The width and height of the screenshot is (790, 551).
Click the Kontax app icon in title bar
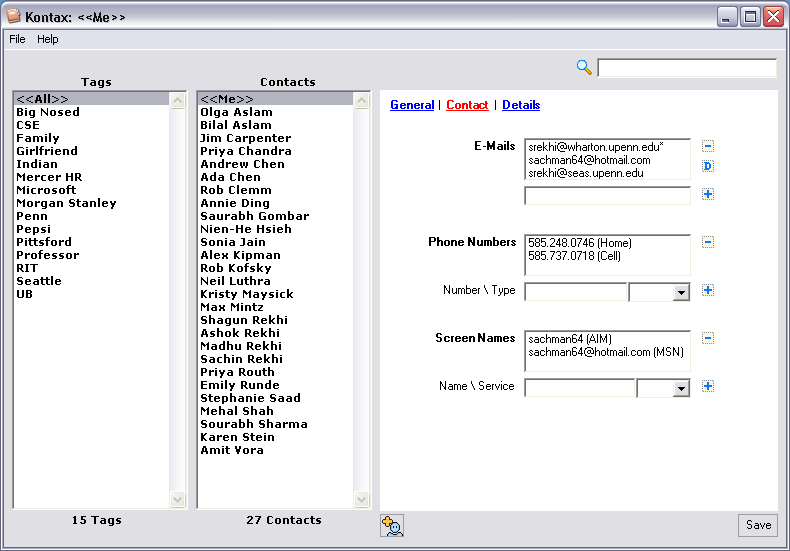[14, 16]
